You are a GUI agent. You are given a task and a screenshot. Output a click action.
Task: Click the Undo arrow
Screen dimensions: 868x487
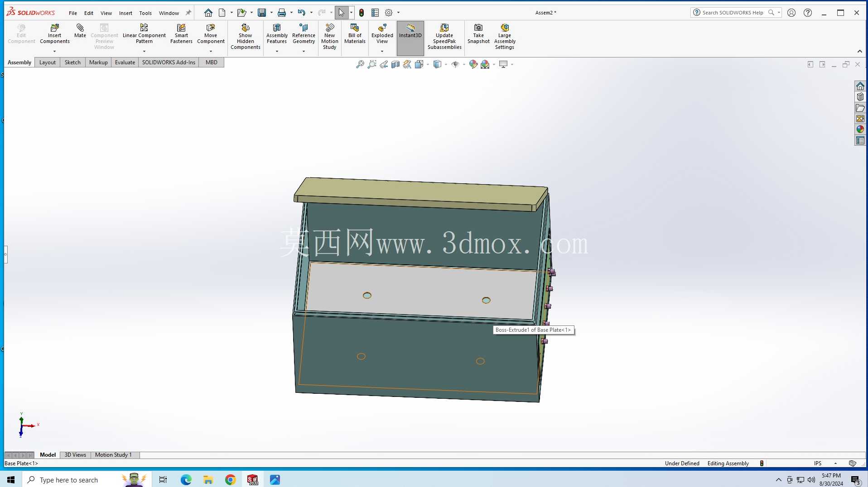point(302,13)
